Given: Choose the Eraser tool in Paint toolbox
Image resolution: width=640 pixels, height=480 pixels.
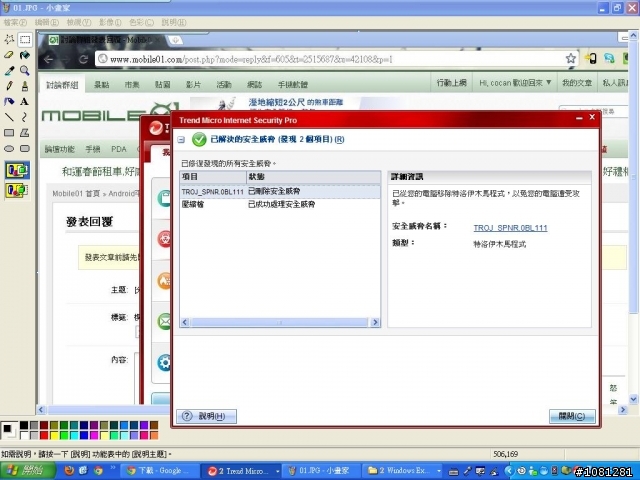Looking at the screenshot, I should pos(9,55).
